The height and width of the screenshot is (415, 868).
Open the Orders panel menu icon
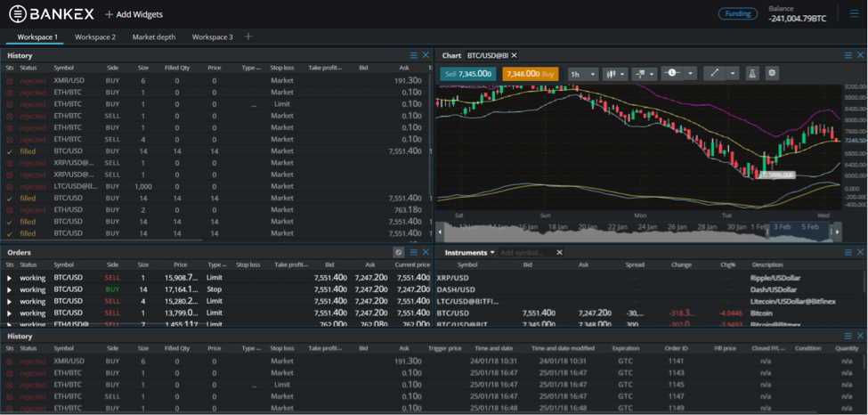click(413, 252)
